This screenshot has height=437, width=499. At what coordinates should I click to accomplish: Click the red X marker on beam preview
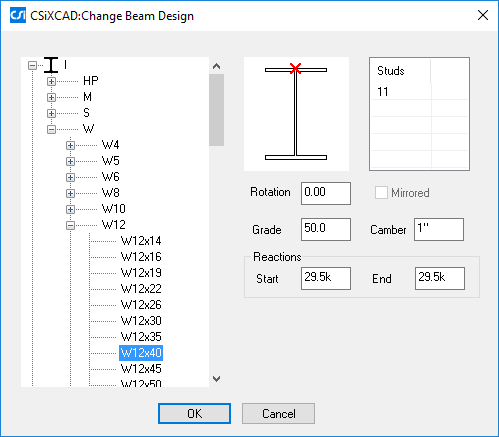295,68
